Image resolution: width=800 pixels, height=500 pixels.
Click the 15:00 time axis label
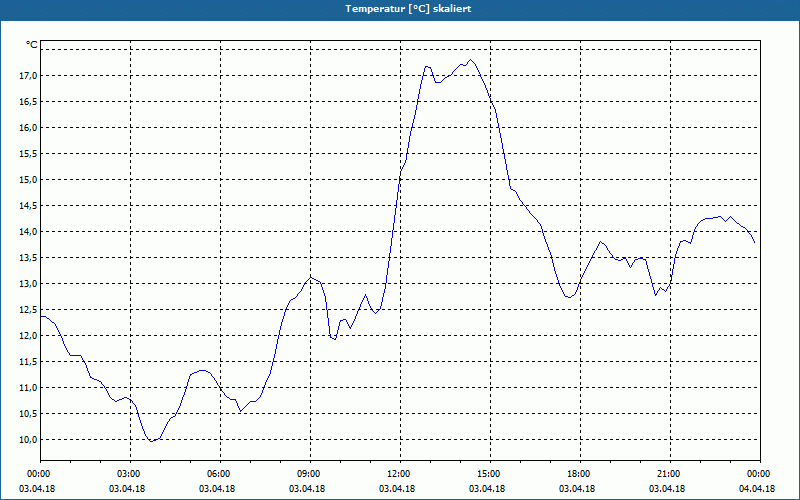(x=490, y=474)
